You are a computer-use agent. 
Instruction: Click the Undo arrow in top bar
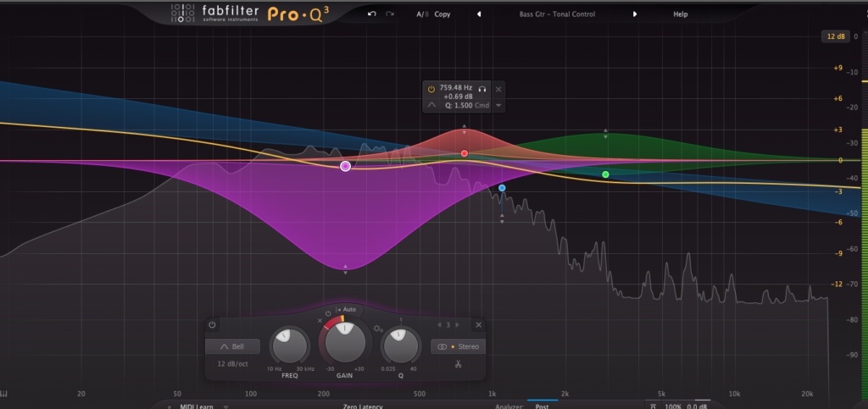click(x=371, y=14)
